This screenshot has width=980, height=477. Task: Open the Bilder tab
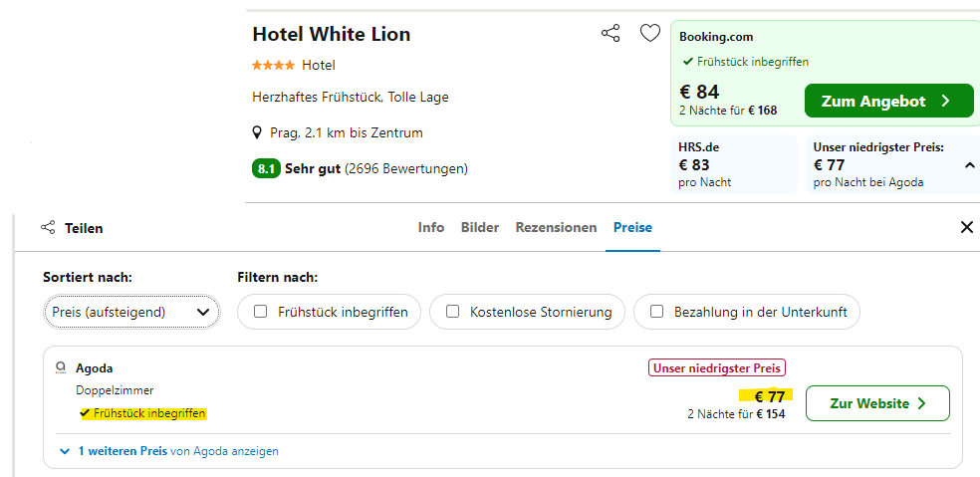[480, 228]
